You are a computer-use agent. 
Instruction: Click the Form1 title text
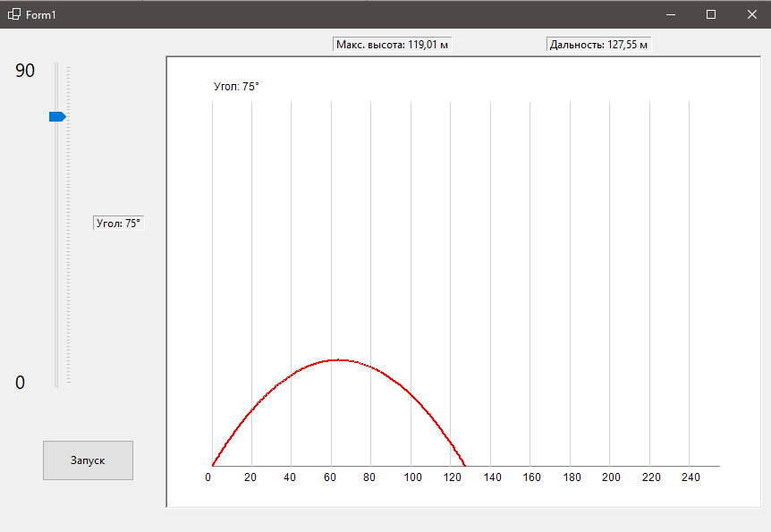(41, 14)
